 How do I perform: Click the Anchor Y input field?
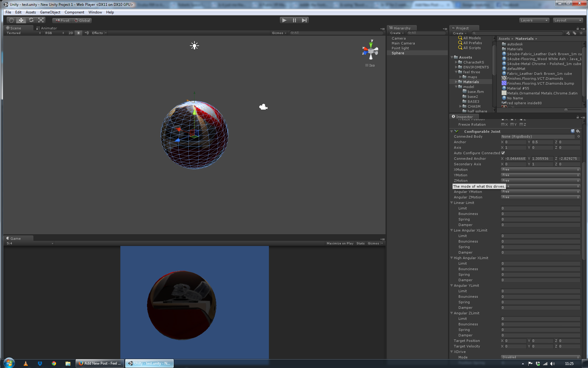[542, 142]
